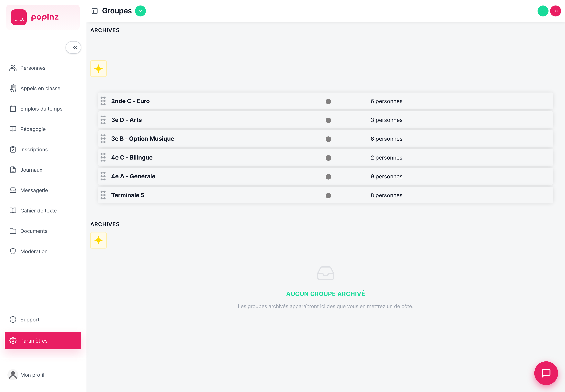565x392 pixels.
Task: Click the Journaux document icon
Action: coord(13,170)
